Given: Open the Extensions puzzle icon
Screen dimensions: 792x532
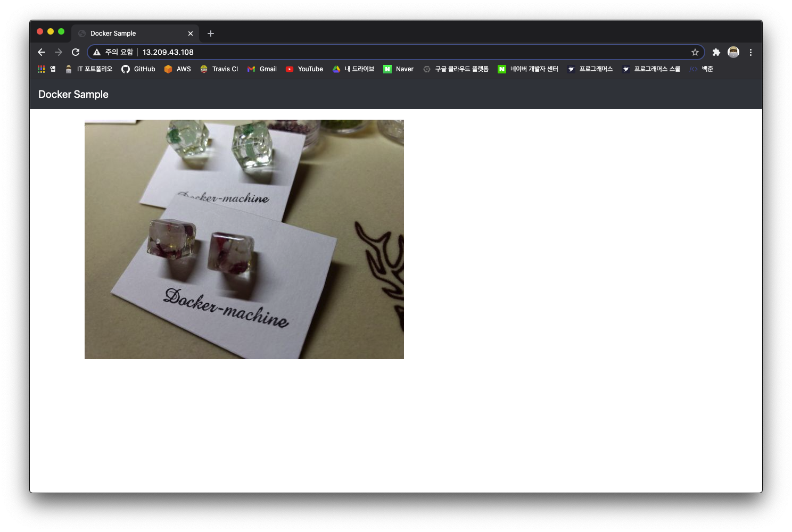Looking at the screenshot, I should [716, 52].
